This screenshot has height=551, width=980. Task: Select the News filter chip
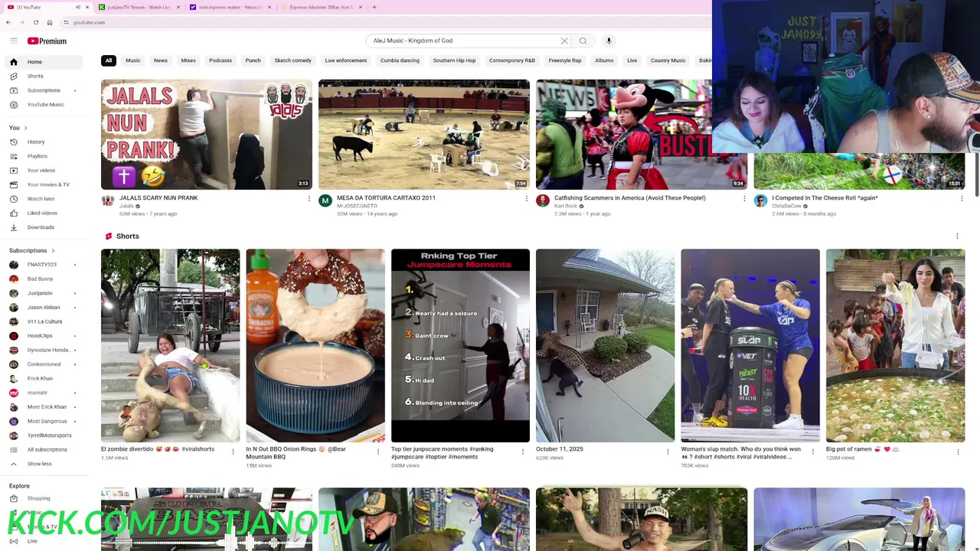(x=160, y=60)
